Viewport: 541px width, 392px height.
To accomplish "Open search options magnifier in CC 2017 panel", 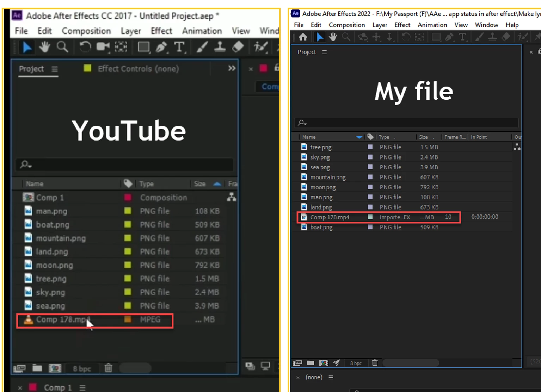I will (26, 164).
